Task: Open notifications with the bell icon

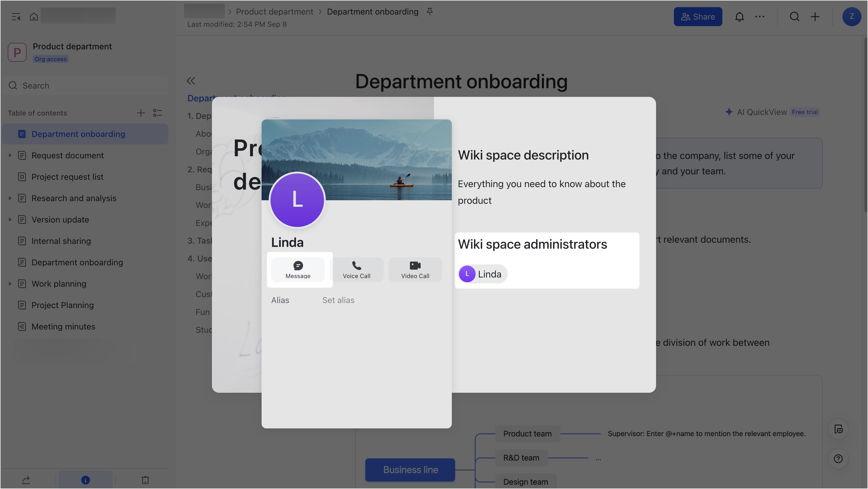Action: 739,17
